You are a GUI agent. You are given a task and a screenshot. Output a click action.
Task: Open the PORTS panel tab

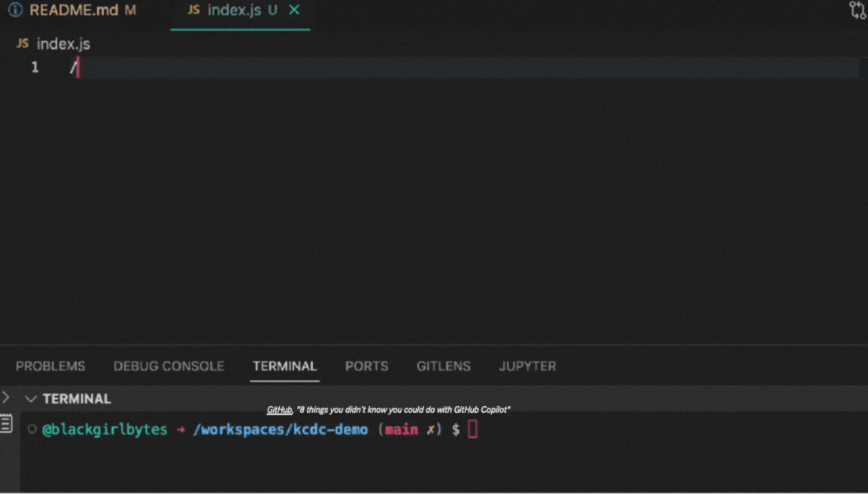[x=366, y=366]
